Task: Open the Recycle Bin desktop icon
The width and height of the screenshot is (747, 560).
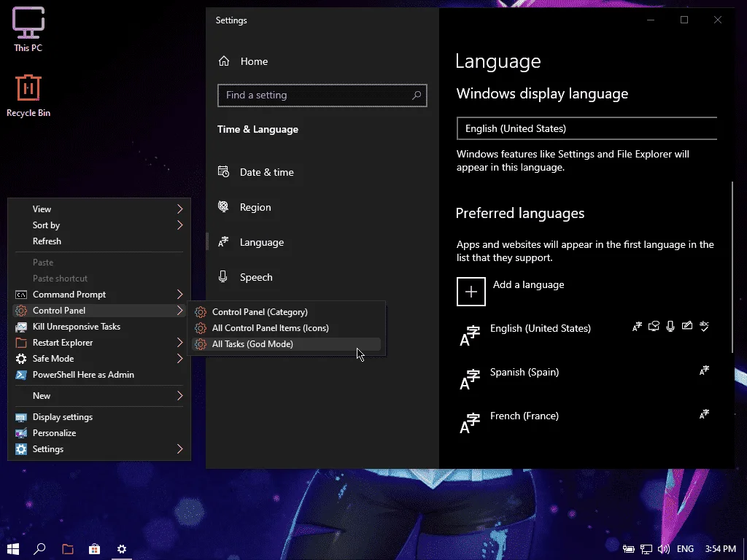Action: [x=28, y=95]
